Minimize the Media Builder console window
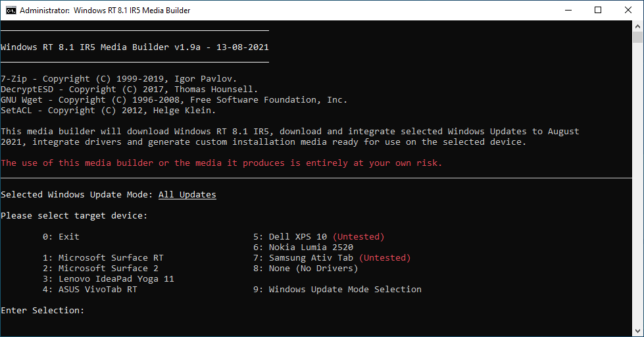The image size is (644, 337). point(568,11)
